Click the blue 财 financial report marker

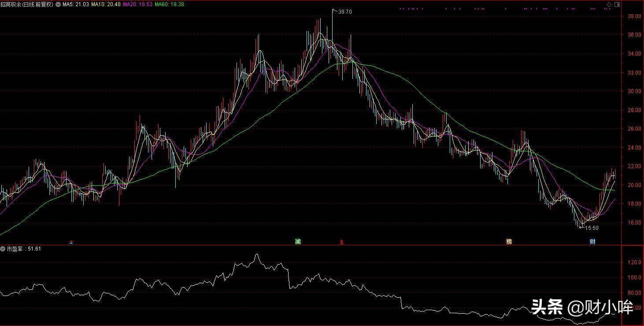(x=593, y=241)
